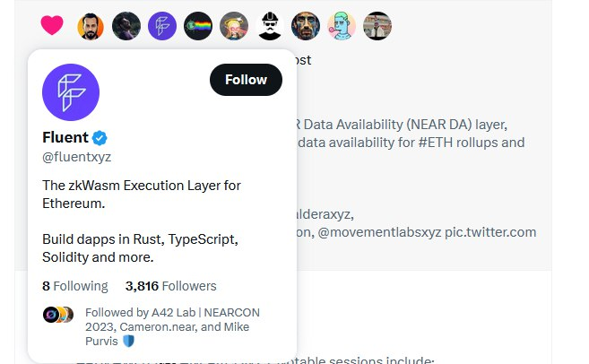This screenshot has height=364, width=589.
Task: Click the pink heart like icon
Action: tap(52, 26)
